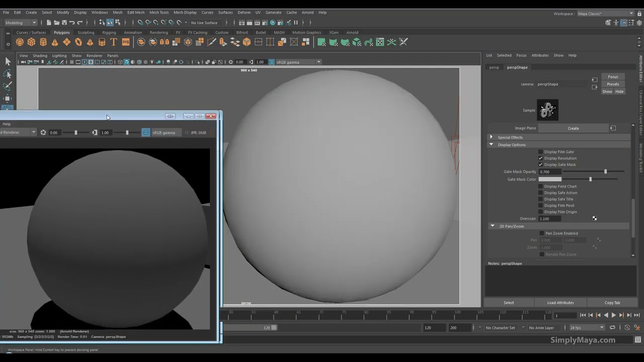Create a polygon cube from the shelf

point(31,42)
